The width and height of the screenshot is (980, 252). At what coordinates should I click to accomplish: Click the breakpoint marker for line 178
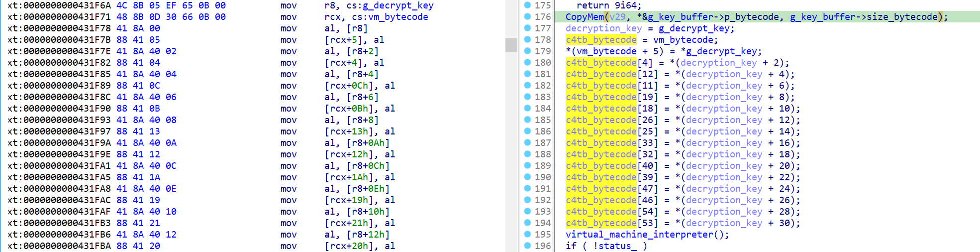528,39
